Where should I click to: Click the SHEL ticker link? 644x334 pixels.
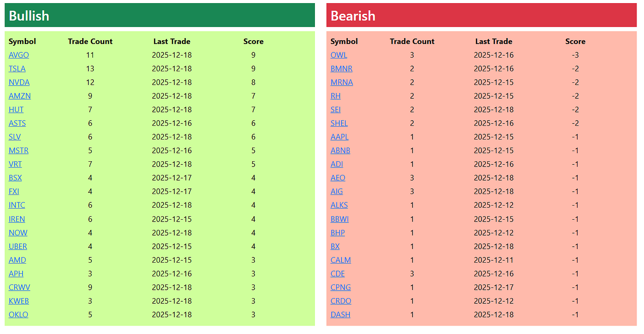click(x=339, y=124)
